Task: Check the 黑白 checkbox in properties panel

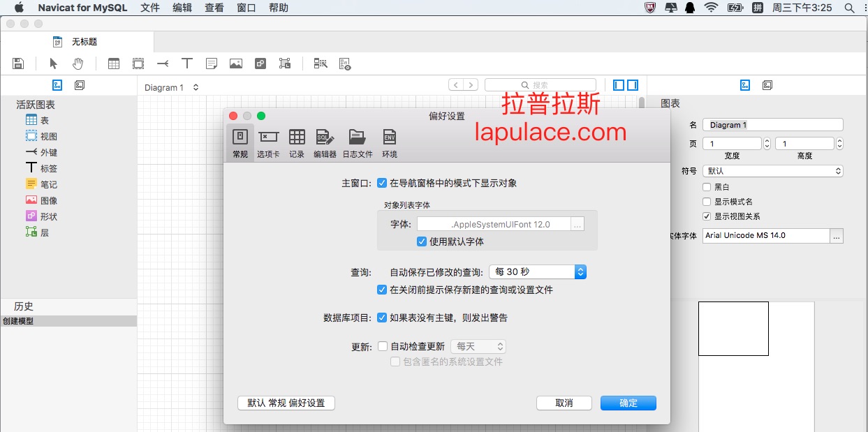Action: pos(707,187)
